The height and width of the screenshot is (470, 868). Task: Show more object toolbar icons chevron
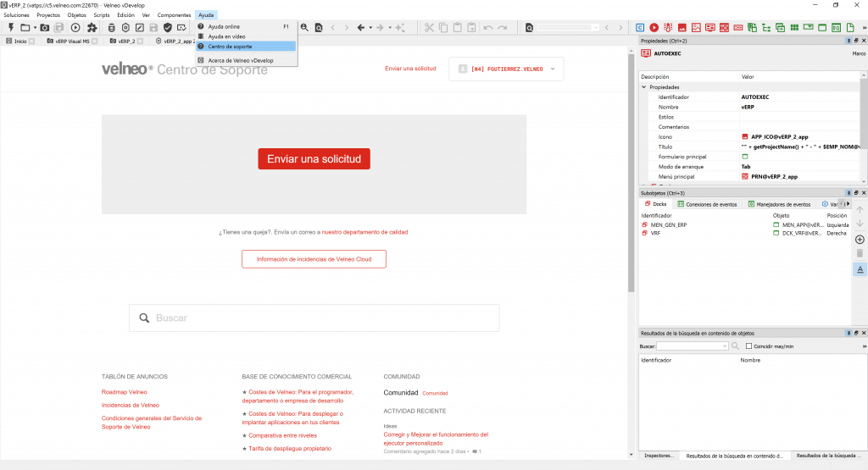point(864,28)
